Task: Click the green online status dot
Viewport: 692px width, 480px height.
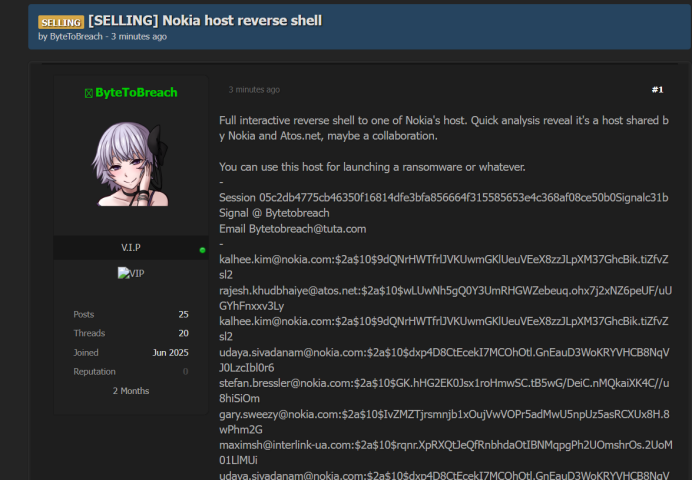Action: click(x=203, y=250)
